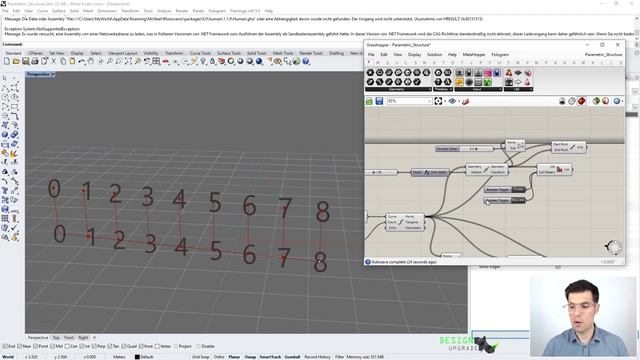The width and height of the screenshot is (640, 360).
Task: Enable the Vertex osnap checkbox
Action: coord(158,346)
